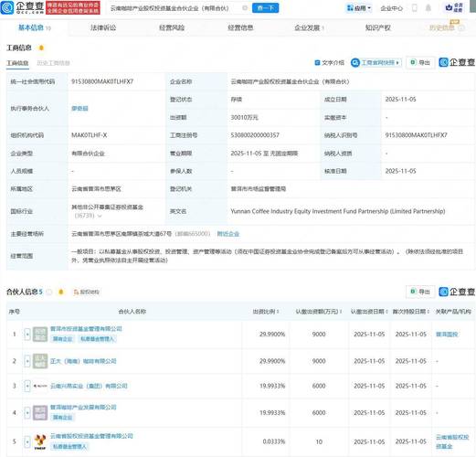476x457 pixels.
Task: Open the member crown icon in header
Action: 449,7
